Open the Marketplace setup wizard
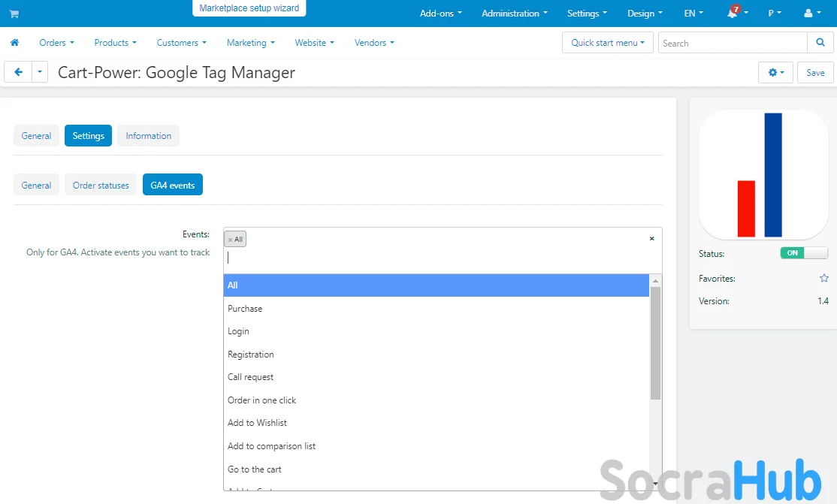837x504 pixels. click(249, 8)
